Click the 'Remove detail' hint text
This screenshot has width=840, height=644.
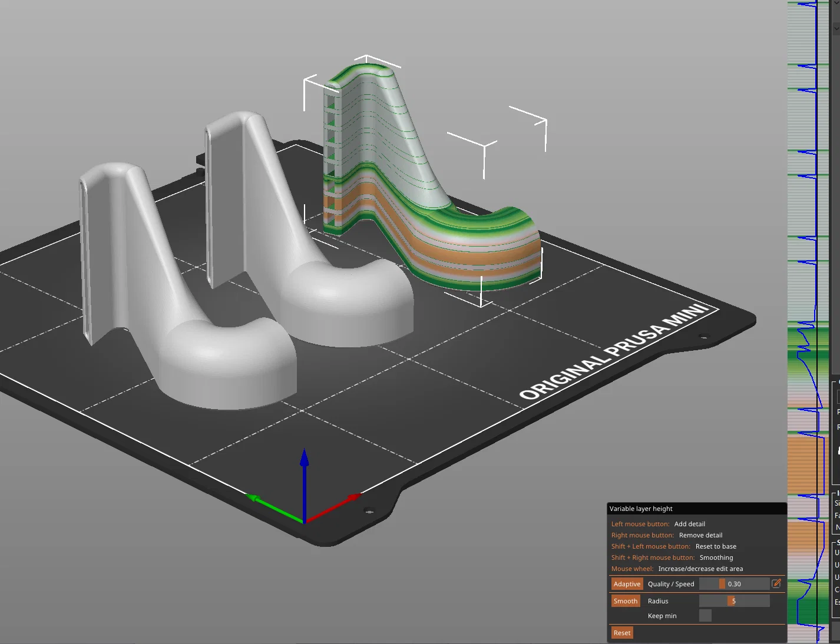click(700, 535)
